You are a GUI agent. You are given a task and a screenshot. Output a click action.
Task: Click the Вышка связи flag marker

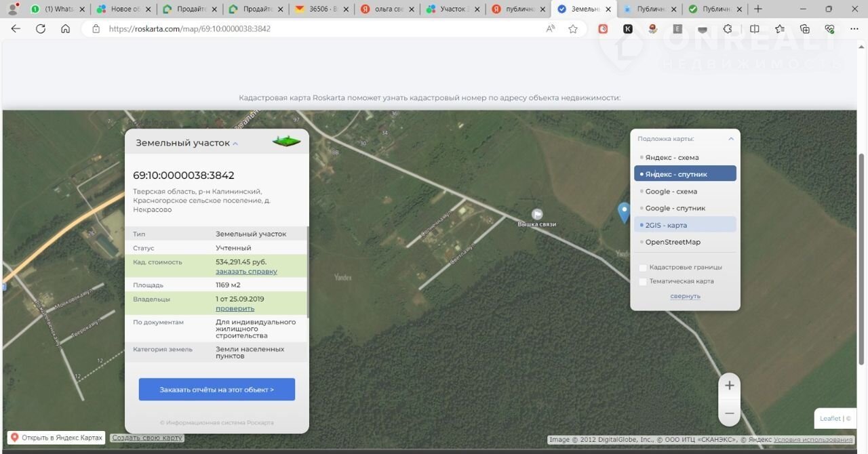(537, 214)
